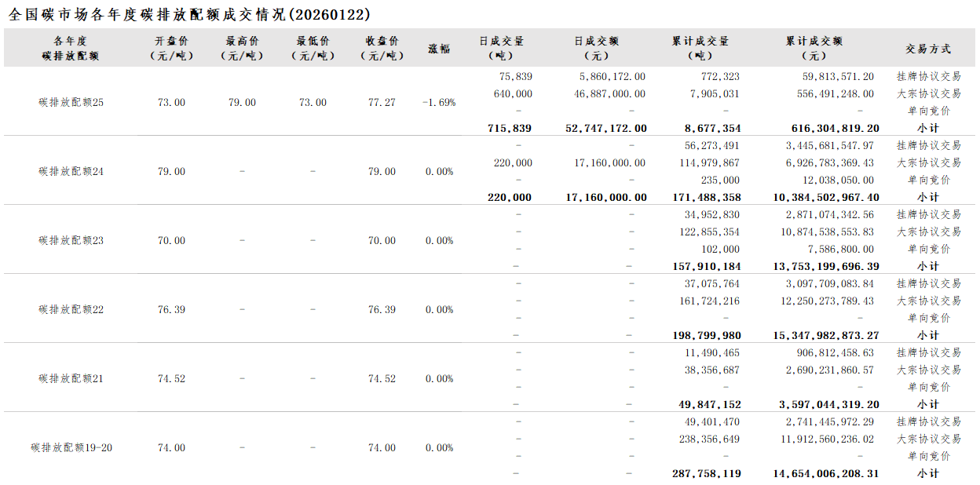This screenshot has height=485, width=980.
Task: Click the 最高价 column header
Action: (x=242, y=48)
